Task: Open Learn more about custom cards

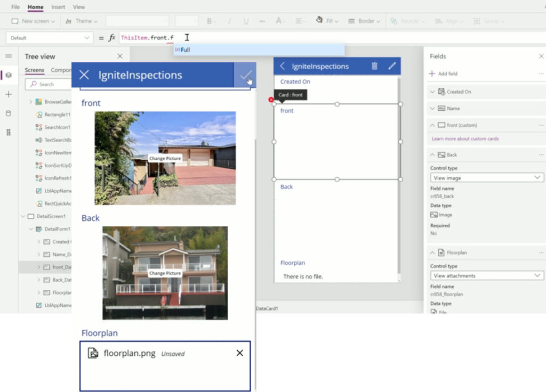Action: 465,139
